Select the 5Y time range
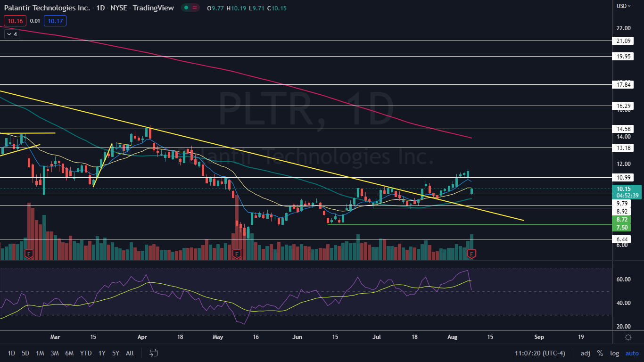Screen dimensions: 644x362 point(116,353)
